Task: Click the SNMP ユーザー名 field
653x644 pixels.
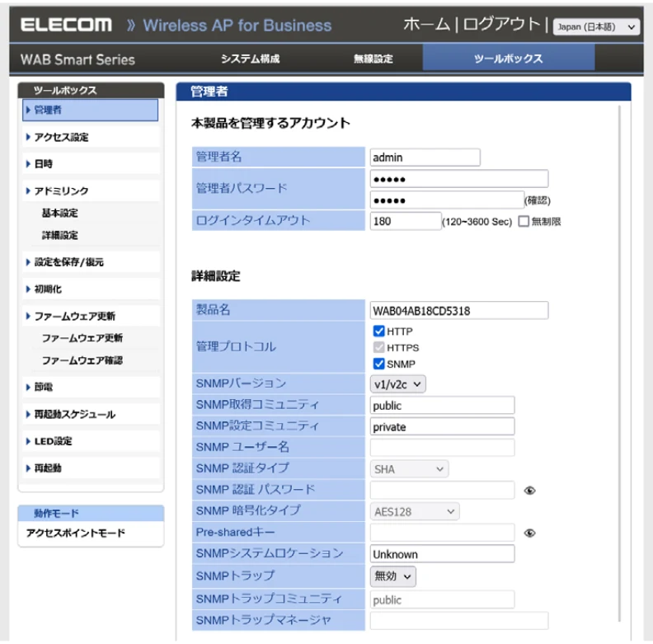Action: (x=442, y=448)
